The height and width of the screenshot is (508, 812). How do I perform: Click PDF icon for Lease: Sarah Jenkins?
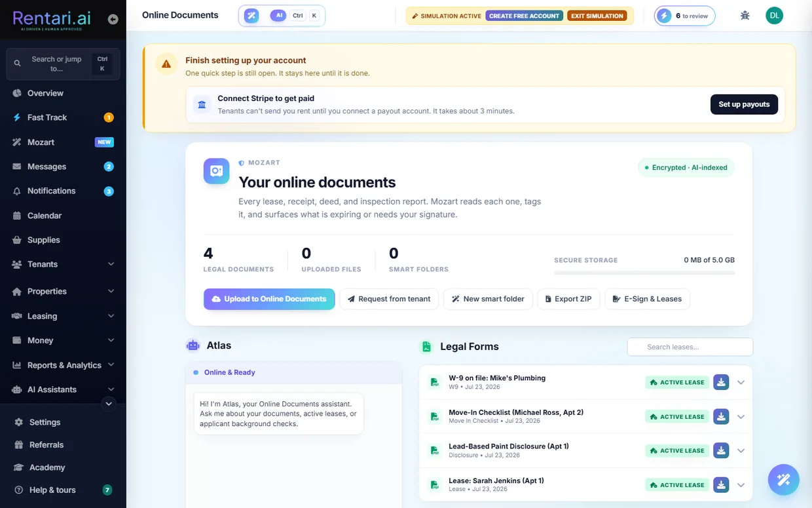tap(434, 485)
